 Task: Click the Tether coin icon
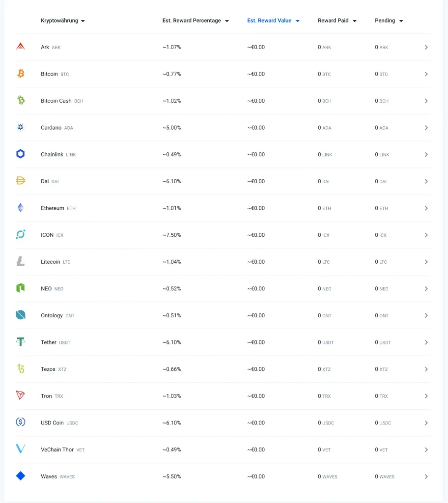[20, 342]
